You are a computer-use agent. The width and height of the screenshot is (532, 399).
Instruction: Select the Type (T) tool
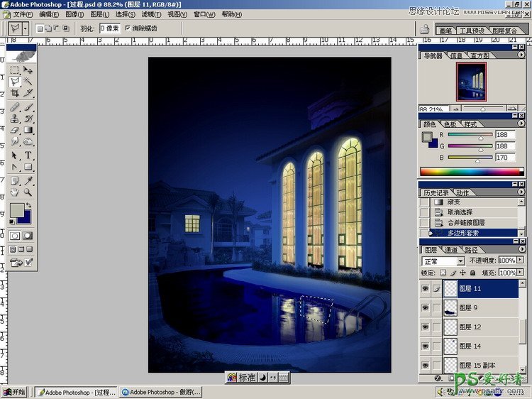[x=28, y=155]
